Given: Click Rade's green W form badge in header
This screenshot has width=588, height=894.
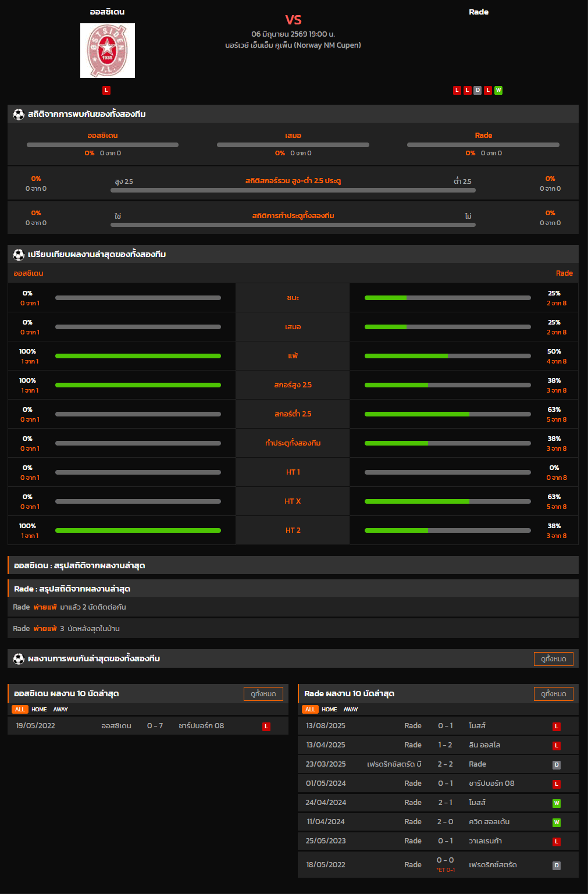Looking at the screenshot, I should tap(498, 90).
